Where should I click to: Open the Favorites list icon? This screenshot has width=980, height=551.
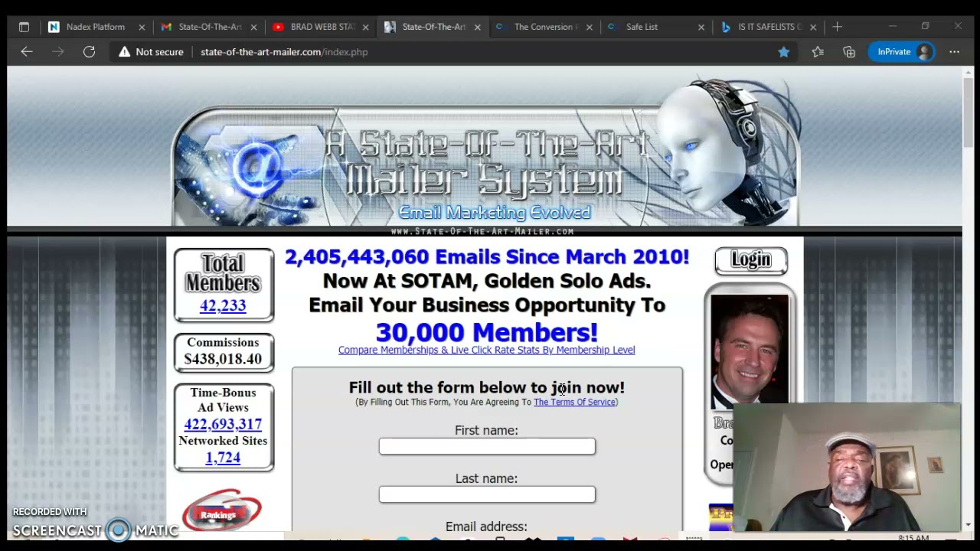pos(818,51)
